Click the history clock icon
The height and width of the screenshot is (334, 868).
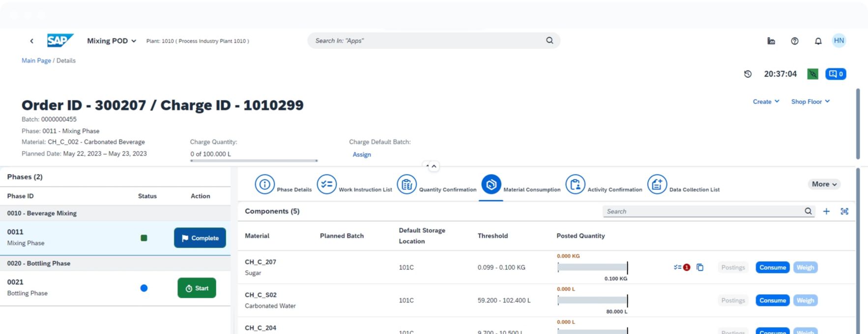(748, 74)
